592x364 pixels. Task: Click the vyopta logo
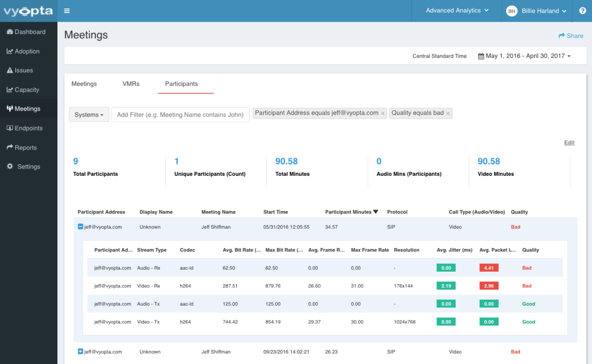(28, 11)
